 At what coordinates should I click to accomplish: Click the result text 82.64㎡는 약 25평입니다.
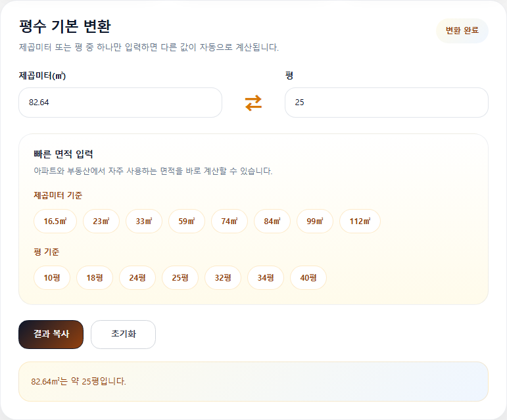78,381
